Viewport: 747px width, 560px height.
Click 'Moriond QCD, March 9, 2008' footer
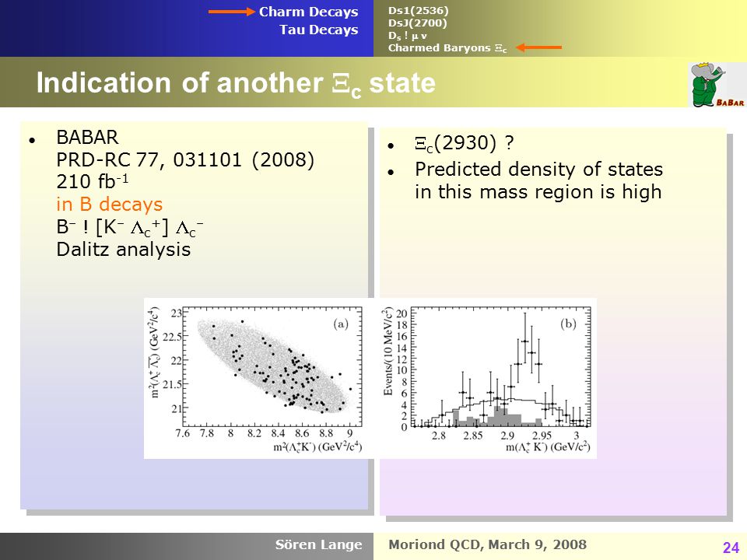coord(487,544)
